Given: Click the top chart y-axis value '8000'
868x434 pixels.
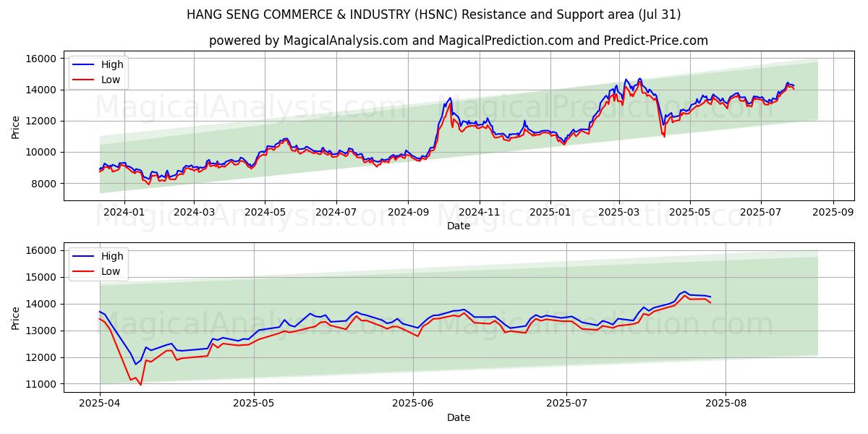Looking at the screenshot, I should (46, 184).
